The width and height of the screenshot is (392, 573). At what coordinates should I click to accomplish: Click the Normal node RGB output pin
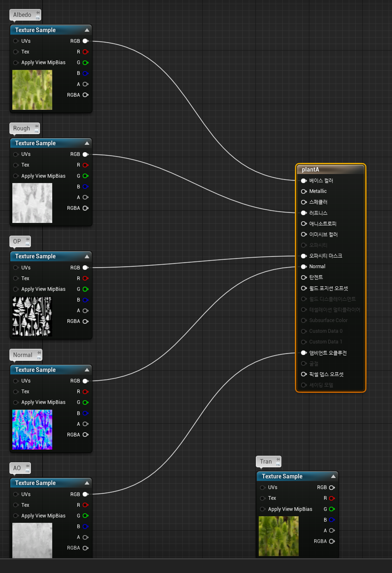point(86,381)
